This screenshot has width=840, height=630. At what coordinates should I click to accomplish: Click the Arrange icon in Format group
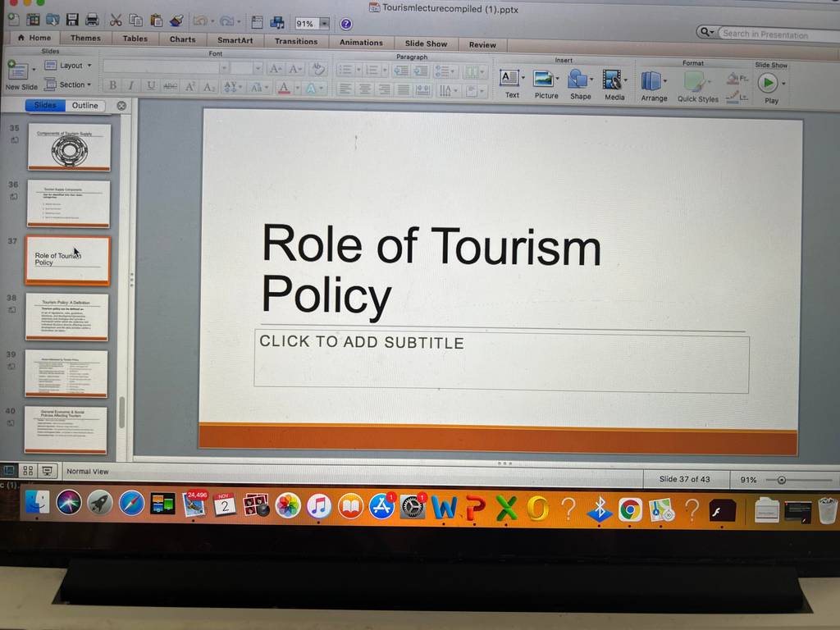(651, 81)
